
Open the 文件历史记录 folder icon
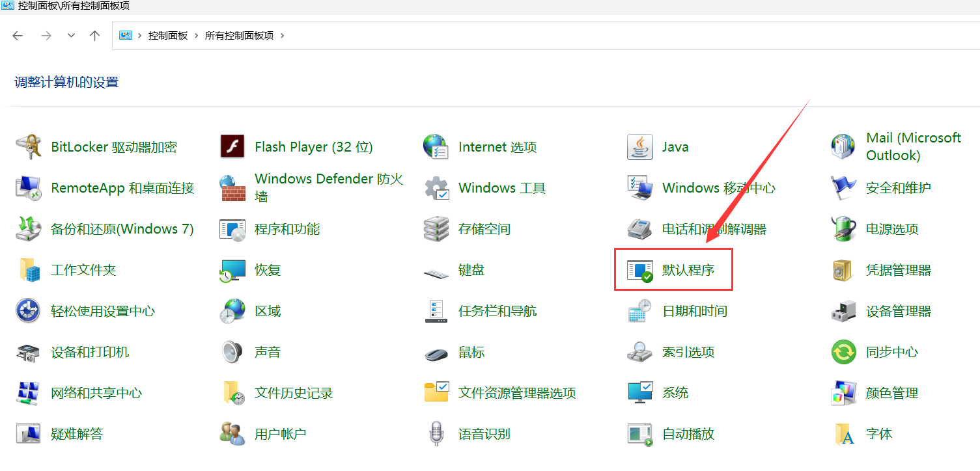[232, 393]
